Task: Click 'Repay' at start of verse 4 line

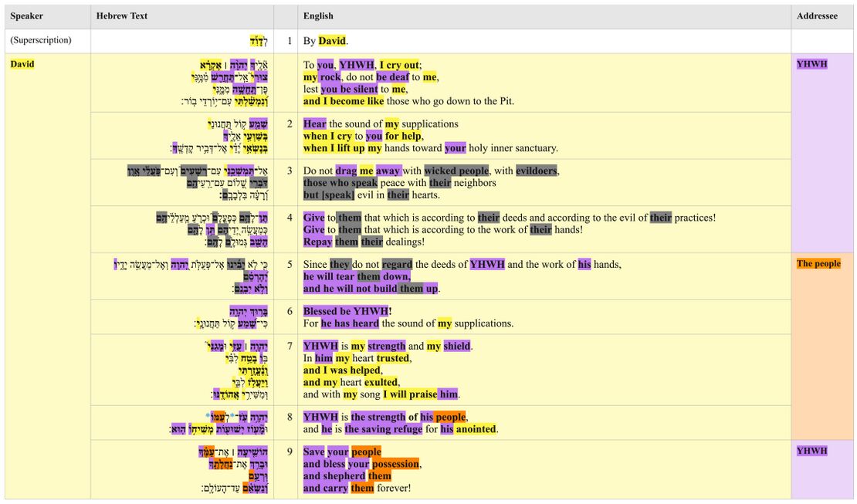Action: pos(317,242)
